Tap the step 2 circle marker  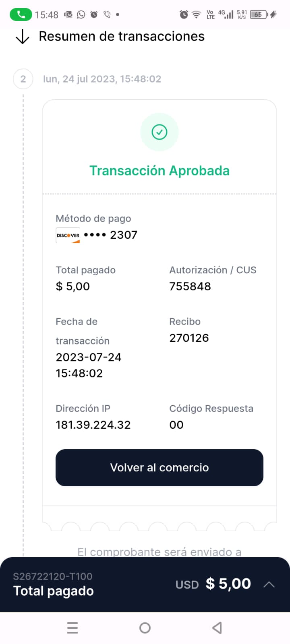click(23, 79)
